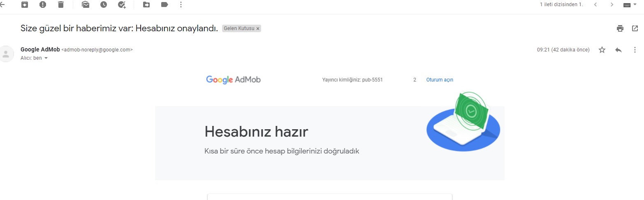The width and height of the screenshot is (644, 200).
Task: Click the laptop illustration in the banner
Action: point(463,121)
